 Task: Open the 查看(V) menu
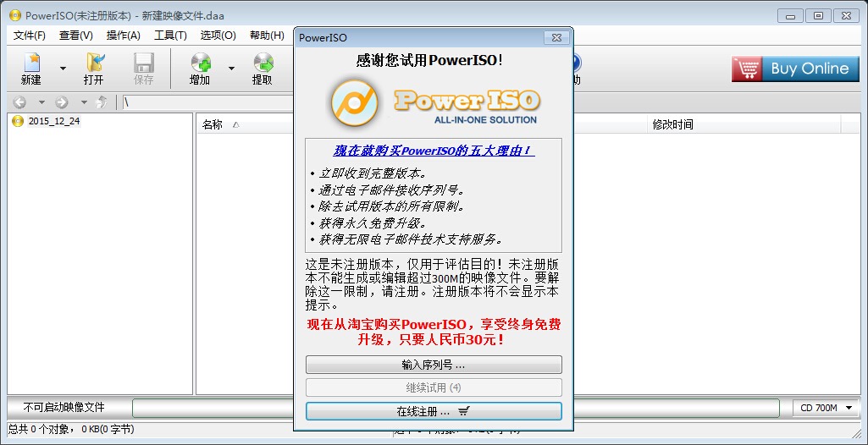click(x=76, y=36)
